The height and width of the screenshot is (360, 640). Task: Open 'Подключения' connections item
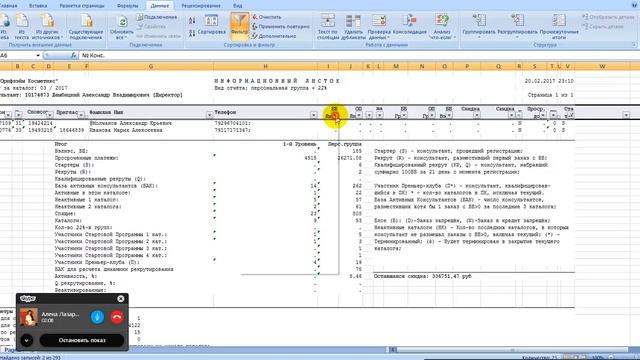click(x=157, y=17)
